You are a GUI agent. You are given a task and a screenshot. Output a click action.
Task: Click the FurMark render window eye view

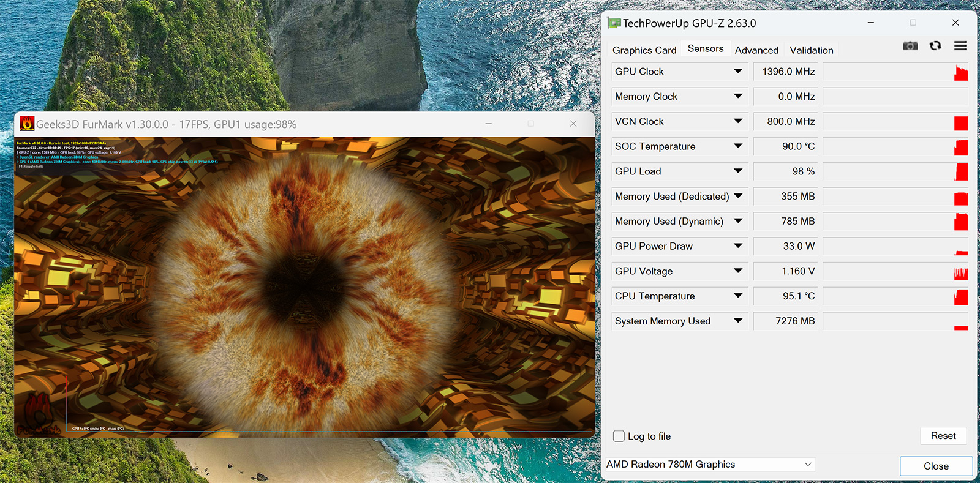(304, 286)
